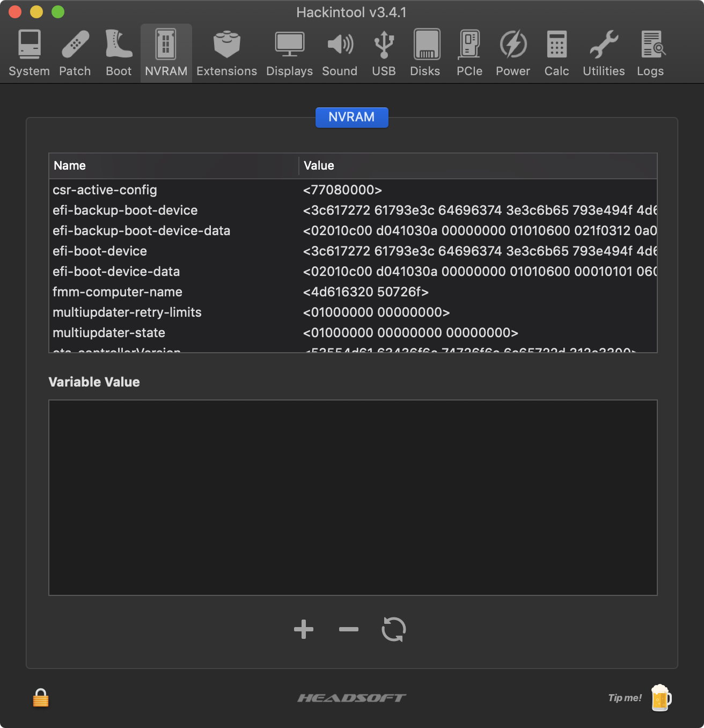Refresh the NVRAM variable list
The height and width of the screenshot is (728, 704).
(394, 629)
